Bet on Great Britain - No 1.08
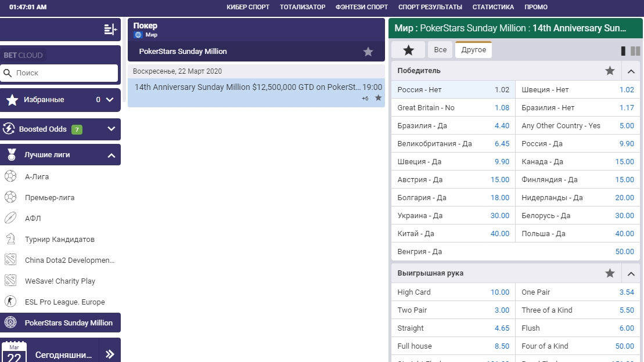 pos(453,107)
